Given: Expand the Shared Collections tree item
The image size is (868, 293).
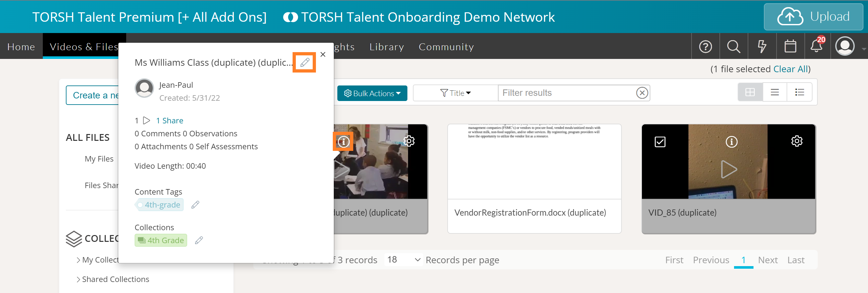Looking at the screenshot, I should tap(78, 279).
